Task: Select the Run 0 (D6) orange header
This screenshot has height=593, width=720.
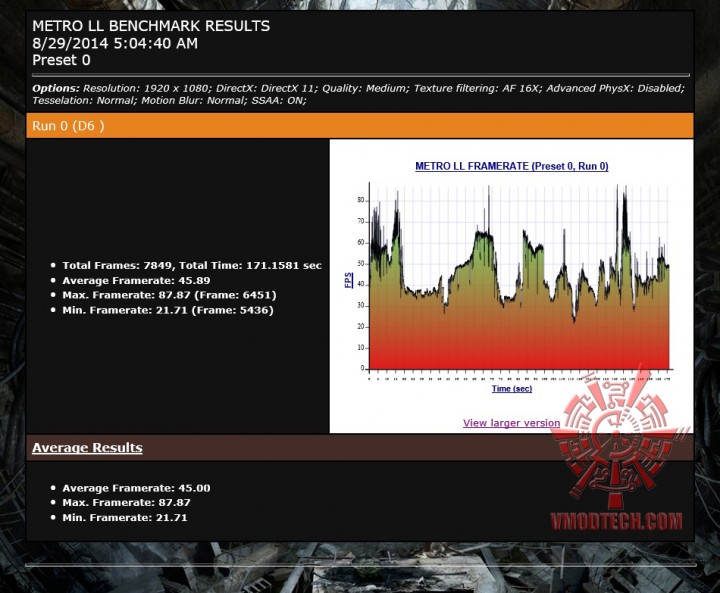Action: 360,126
